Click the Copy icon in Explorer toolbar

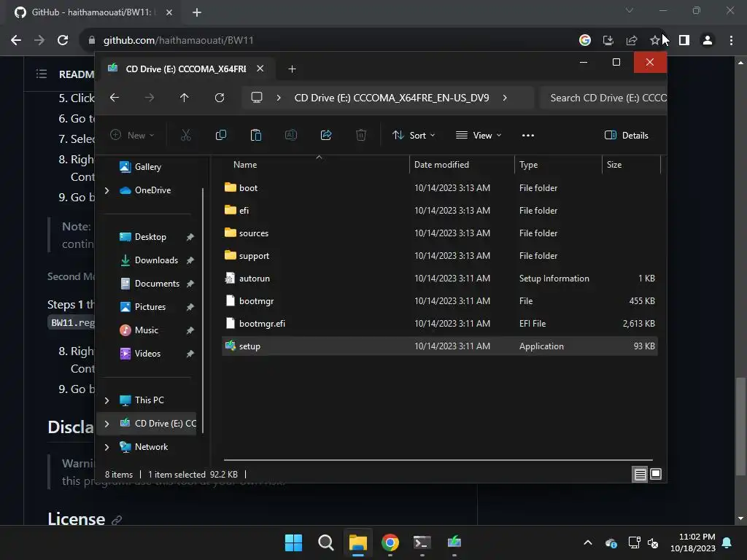point(220,135)
